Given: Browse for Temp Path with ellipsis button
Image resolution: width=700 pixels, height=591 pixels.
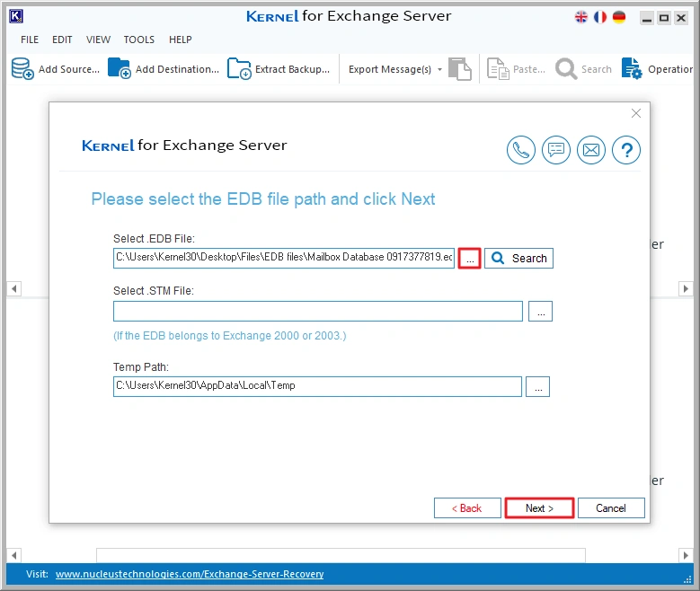Looking at the screenshot, I should pos(538,386).
